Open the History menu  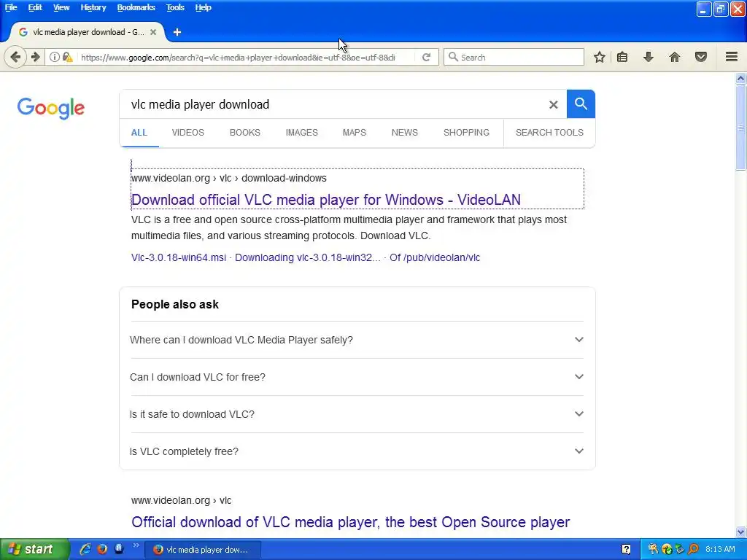(x=93, y=7)
